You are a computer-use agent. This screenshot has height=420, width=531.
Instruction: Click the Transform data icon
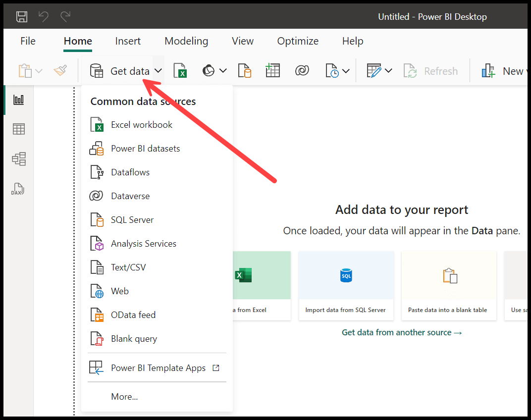pos(374,71)
